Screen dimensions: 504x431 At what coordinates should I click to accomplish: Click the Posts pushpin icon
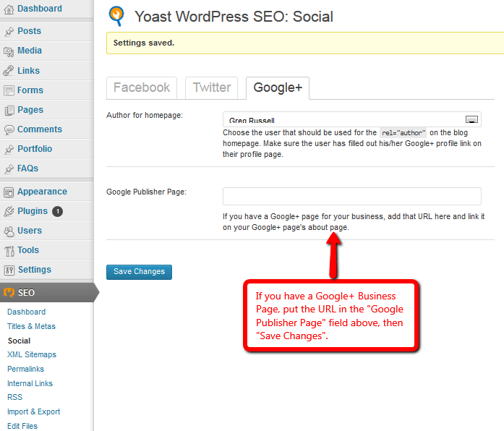click(9, 32)
